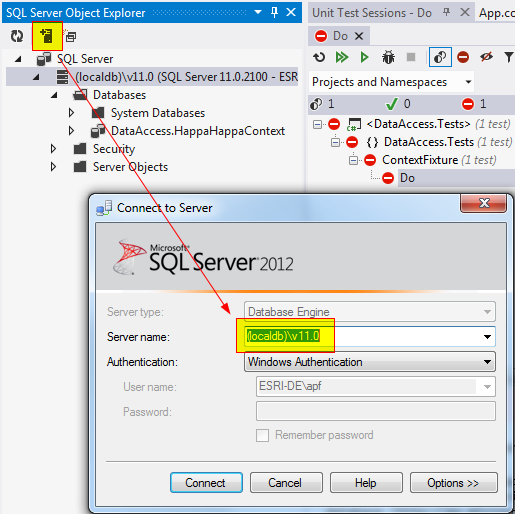This screenshot has width=515, height=514.
Task: Expand the System Databases node
Action: 71,113
